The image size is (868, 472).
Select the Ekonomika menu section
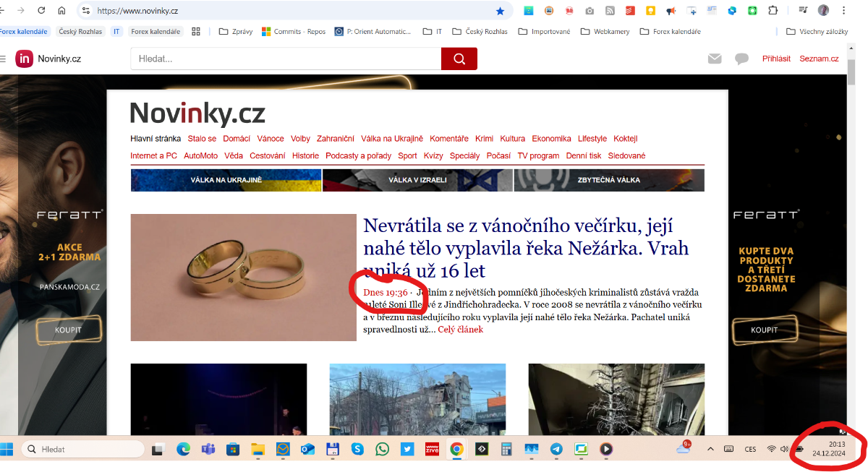(551, 139)
